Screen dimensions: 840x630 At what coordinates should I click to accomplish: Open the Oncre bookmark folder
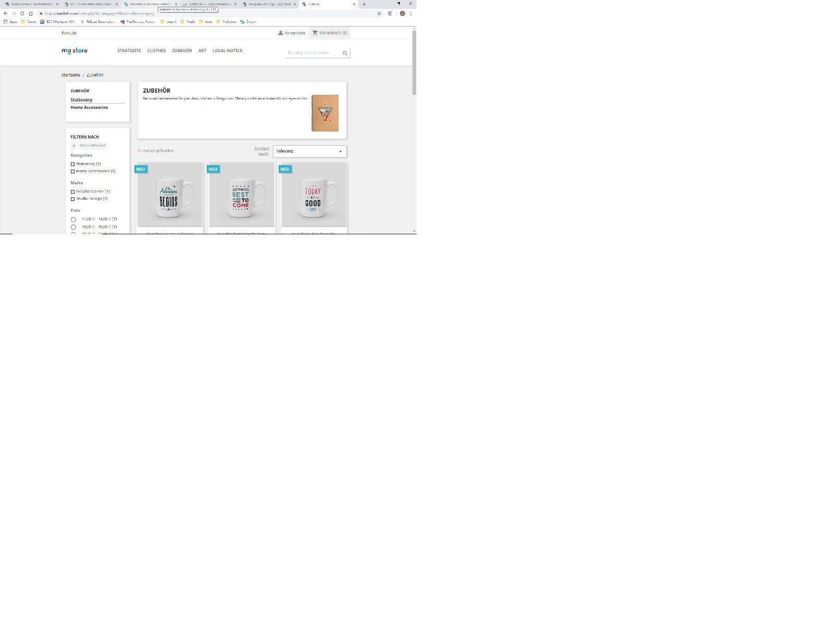[x=29, y=22]
